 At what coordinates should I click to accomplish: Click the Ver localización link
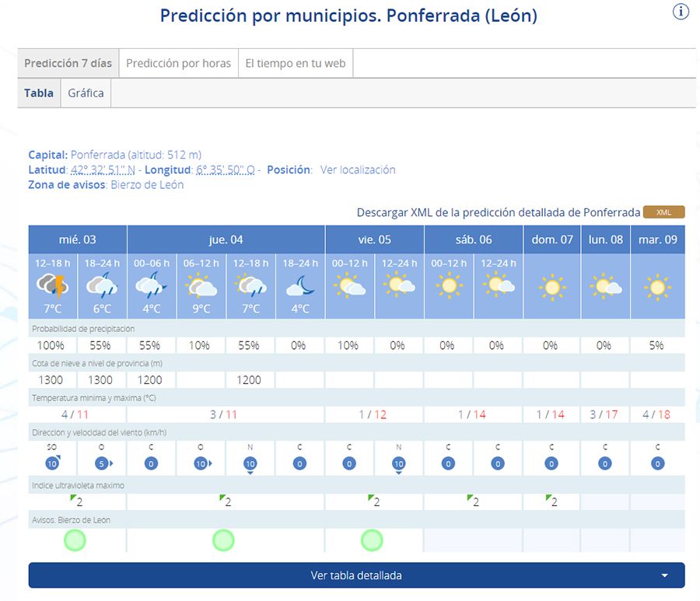point(358,169)
